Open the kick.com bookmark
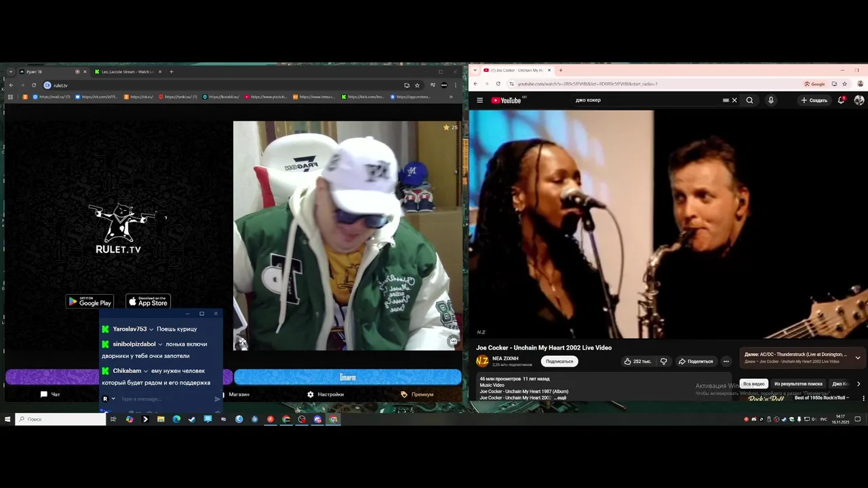This screenshot has width=868, height=488. pyautogui.click(x=363, y=97)
